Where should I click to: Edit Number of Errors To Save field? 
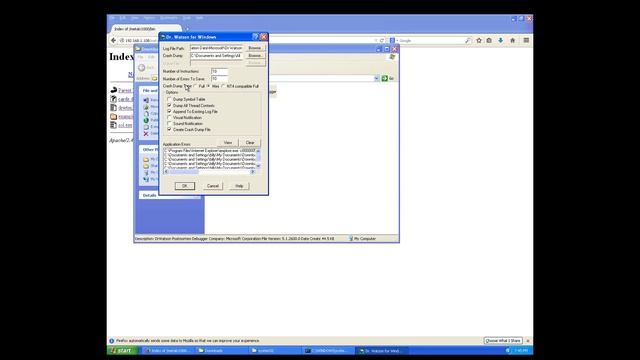[219, 78]
